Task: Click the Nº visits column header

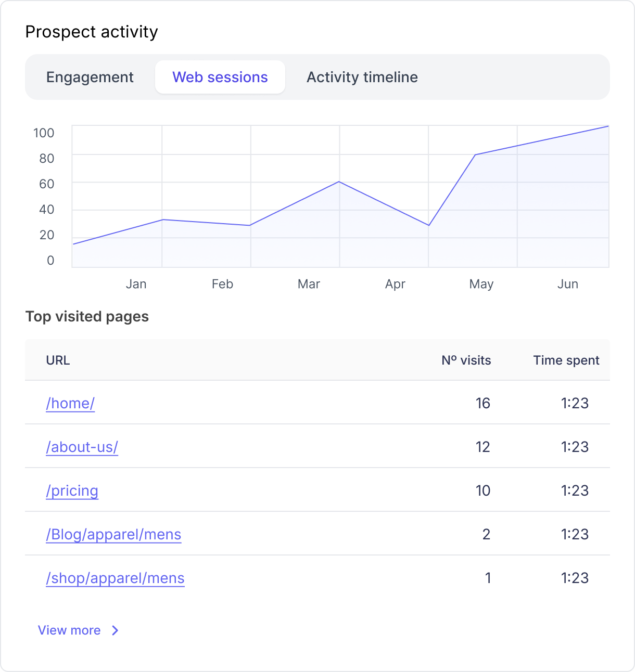Action: click(466, 360)
